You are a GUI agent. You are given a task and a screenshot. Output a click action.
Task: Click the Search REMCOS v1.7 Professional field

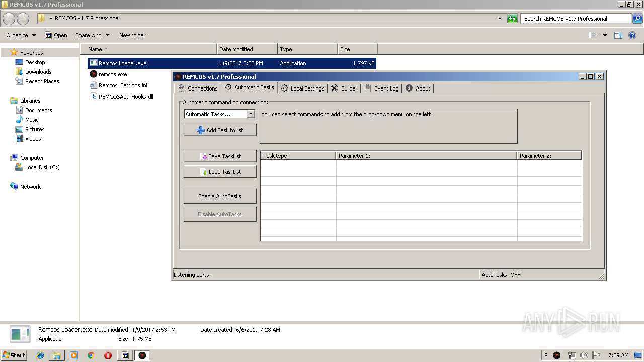[x=576, y=19]
